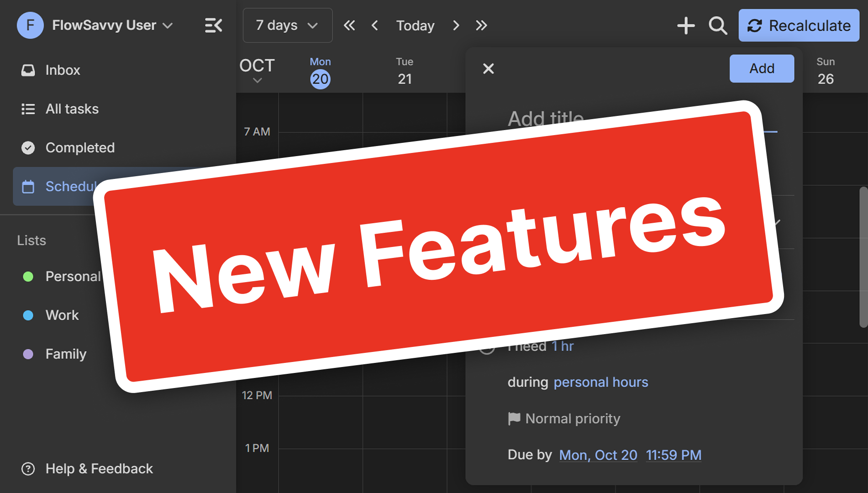Viewport: 868px width, 493px height.
Task: Click the plus icon to add item
Action: coord(685,26)
